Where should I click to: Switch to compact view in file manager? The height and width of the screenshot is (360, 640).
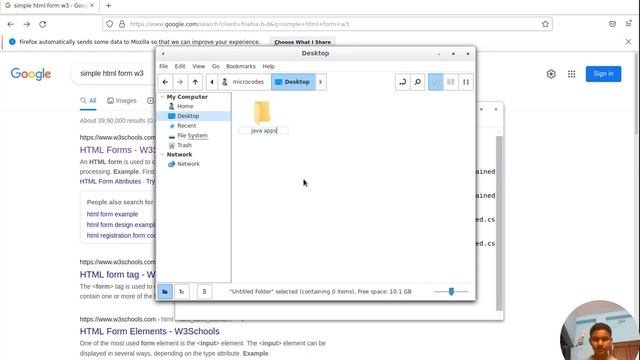(x=466, y=82)
